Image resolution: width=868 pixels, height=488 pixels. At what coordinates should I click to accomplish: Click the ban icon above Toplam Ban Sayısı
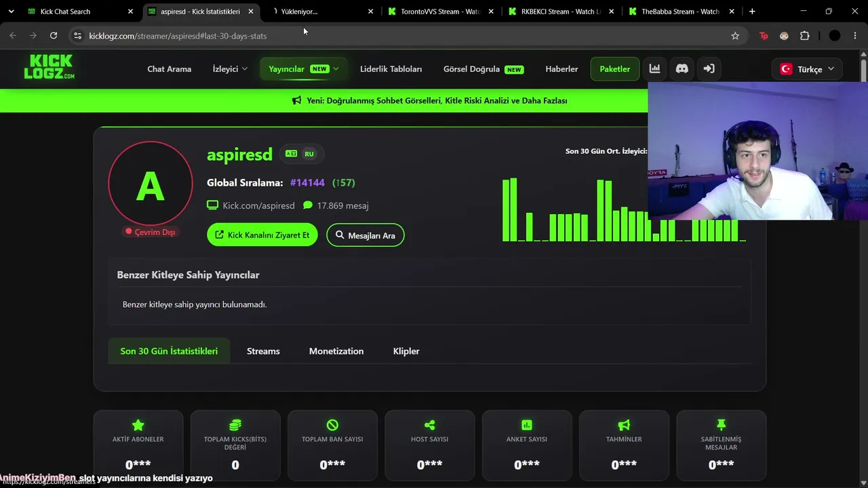point(332,425)
